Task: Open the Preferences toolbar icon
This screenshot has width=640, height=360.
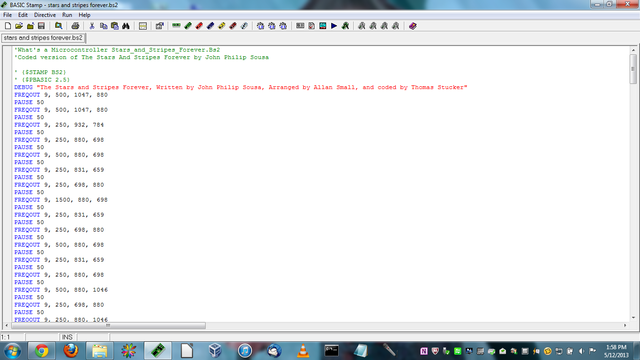Action: click(x=160, y=26)
